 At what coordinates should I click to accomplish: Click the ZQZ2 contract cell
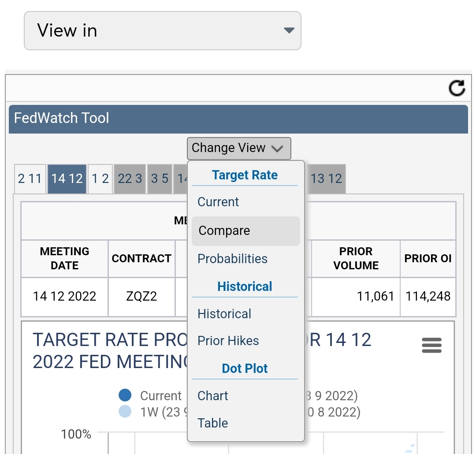pyautogui.click(x=141, y=296)
